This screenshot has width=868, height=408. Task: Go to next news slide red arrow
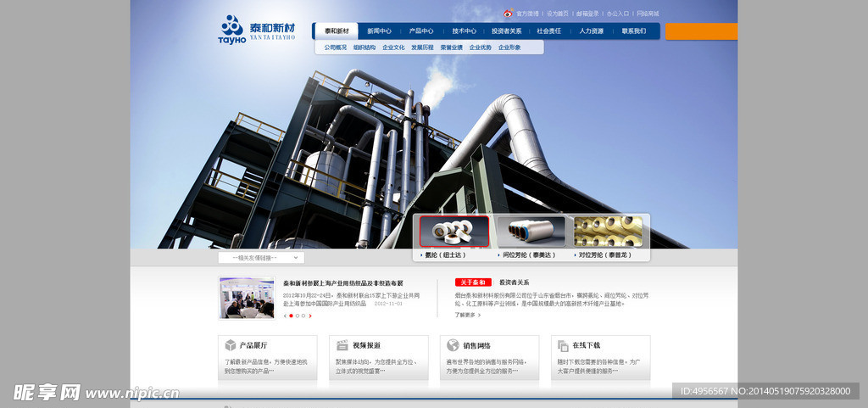310,316
